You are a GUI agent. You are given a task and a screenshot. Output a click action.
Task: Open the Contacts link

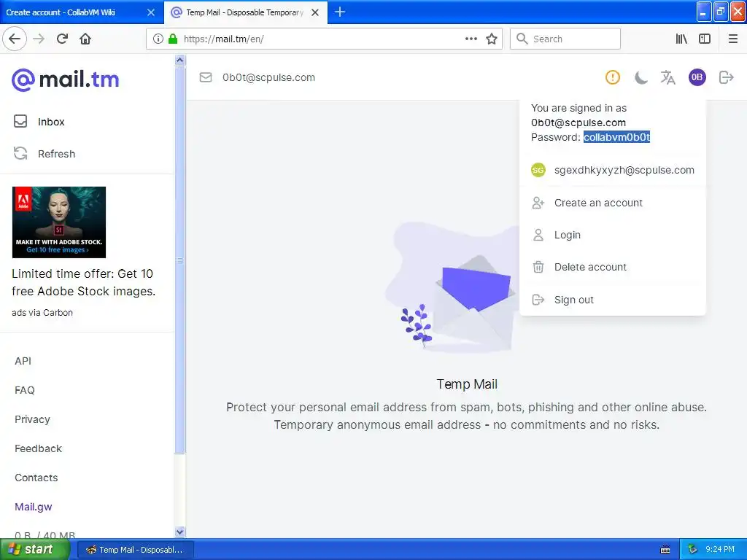point(36,478)
